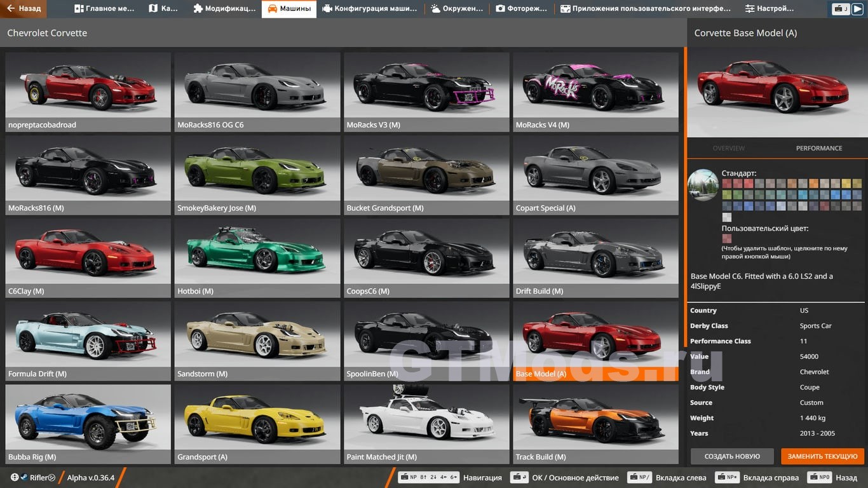
Task: Select the Hotboi (M) green Corvette
Action: [257, 258]
